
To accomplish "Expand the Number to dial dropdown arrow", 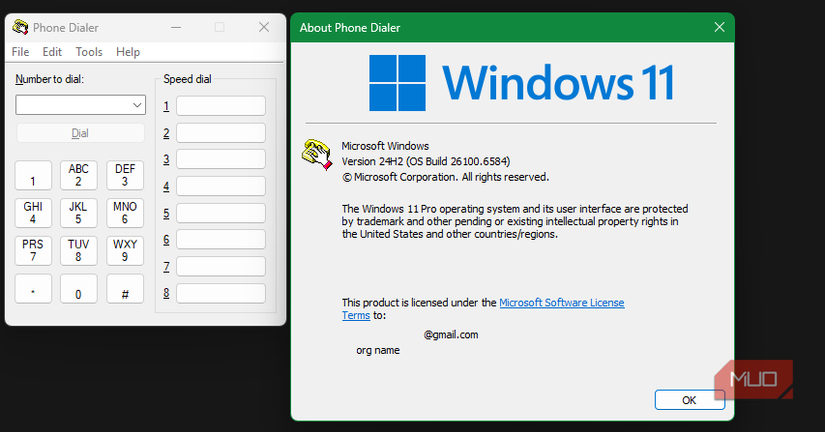I will point(137,105).
